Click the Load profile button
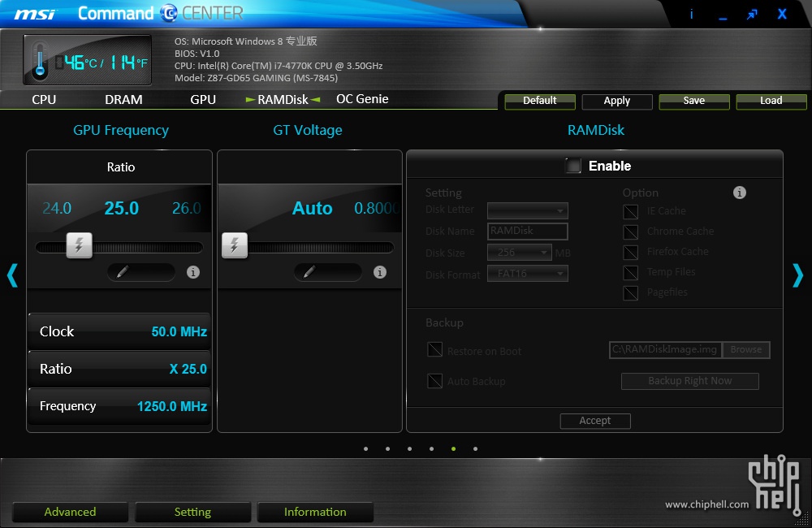Image resolution: width=812 pixels, height=528 pixels. pyautogui.click(x=771, y=101)
